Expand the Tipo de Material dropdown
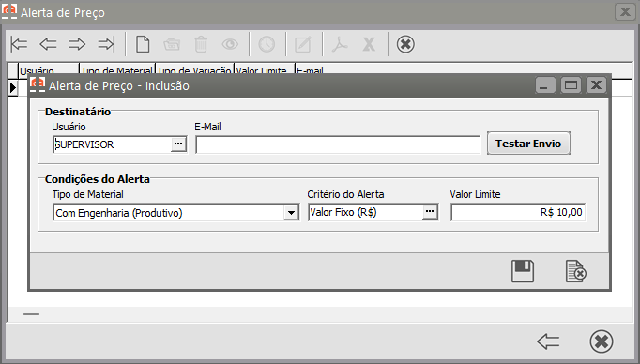This screenshot has height=364, width=640. pyautogui.click(x=291, y=213)
